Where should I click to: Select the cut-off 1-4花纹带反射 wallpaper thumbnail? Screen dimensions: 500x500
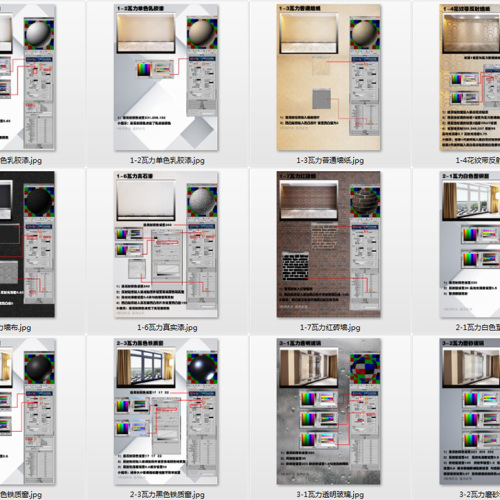click(x=470, y=77)
